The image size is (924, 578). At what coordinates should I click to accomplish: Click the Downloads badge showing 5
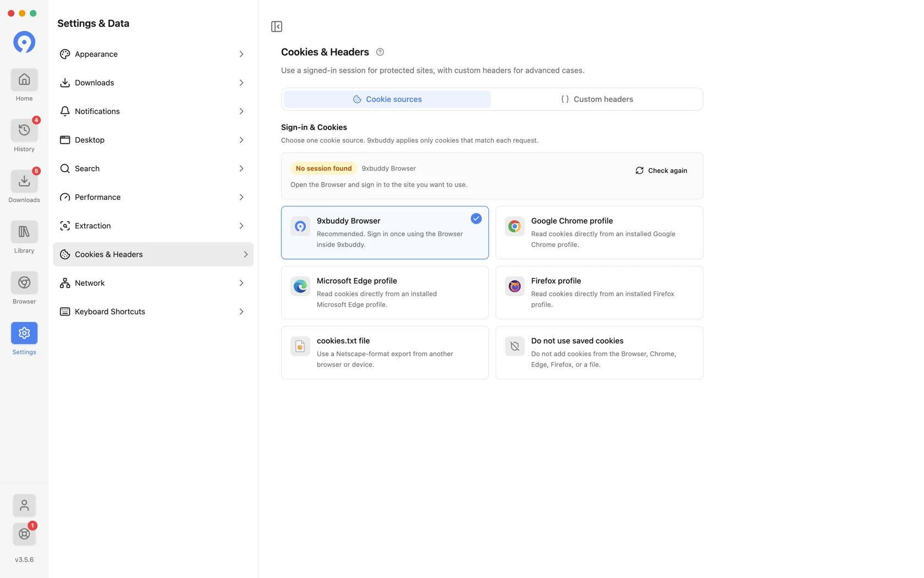(x=36, y=171)
